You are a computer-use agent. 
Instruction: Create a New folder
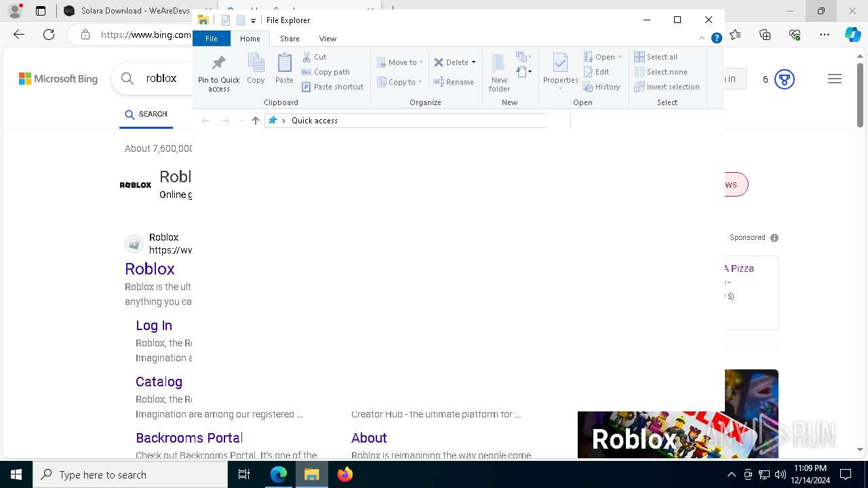click(x=499, y=73)
